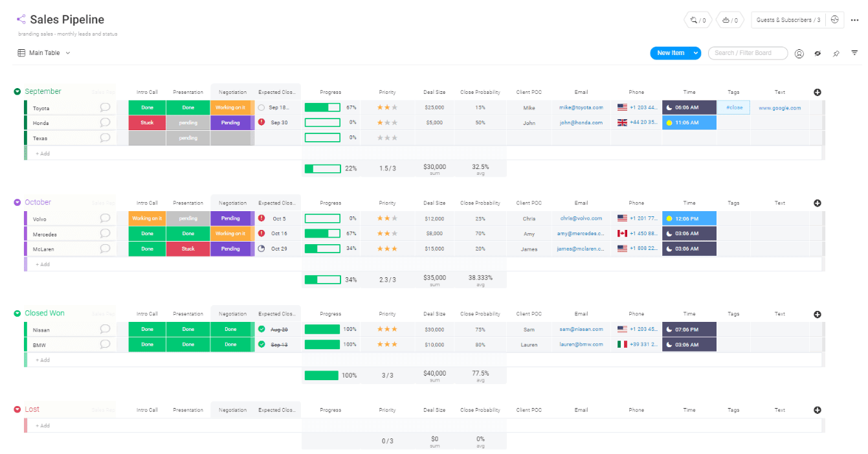Open Honda Intro Call Stuck status
Image resolution: width=868 pixels, height=454 pixels.
(x=147, y=122)
